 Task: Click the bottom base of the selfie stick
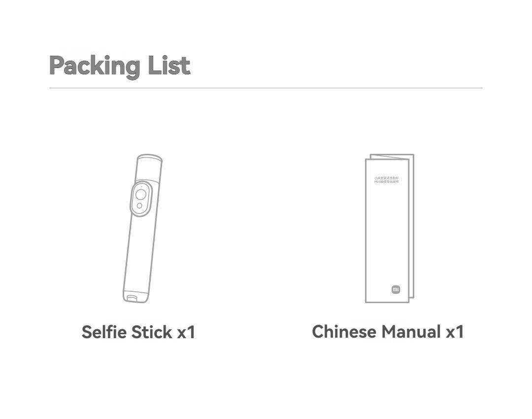135,297
